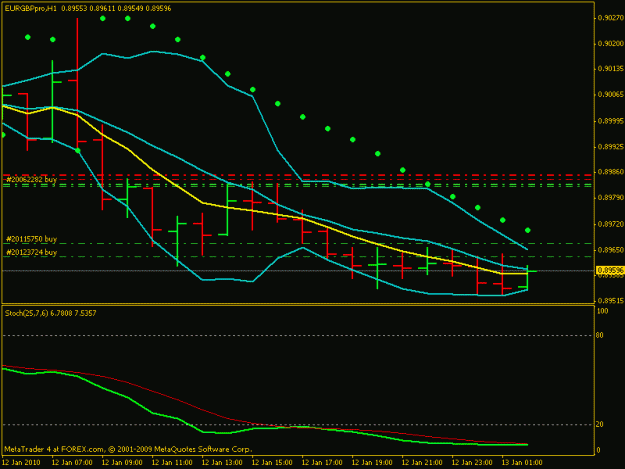Click the highlighted current price tag 0.89596
Image resolution: width=625 pixels, height=469 pixels.
610,271
